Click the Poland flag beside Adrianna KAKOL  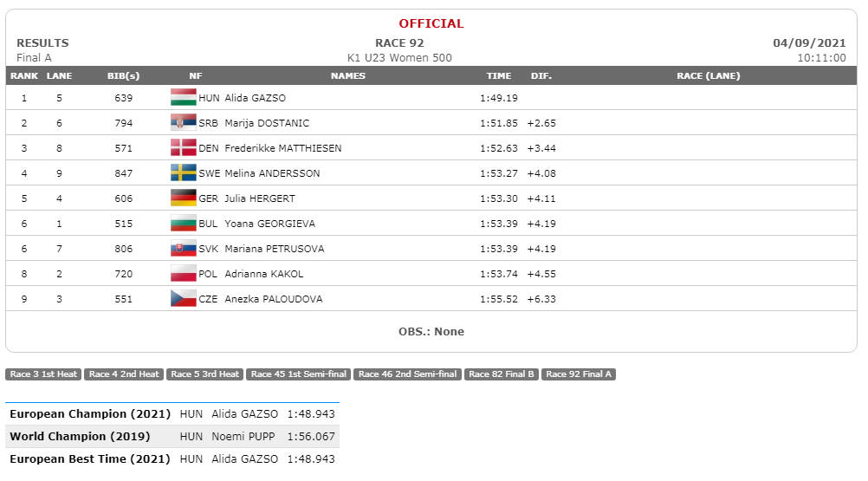click(184, 274)
